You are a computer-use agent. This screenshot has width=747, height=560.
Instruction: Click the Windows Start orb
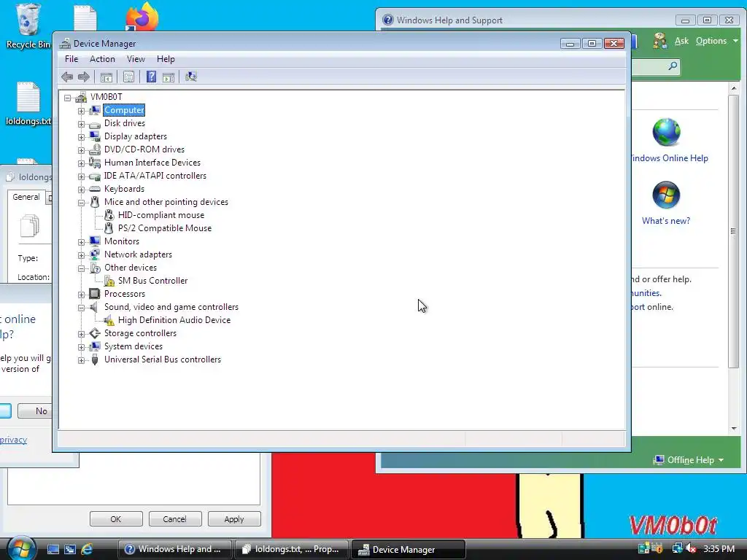(x=20, y=548)
